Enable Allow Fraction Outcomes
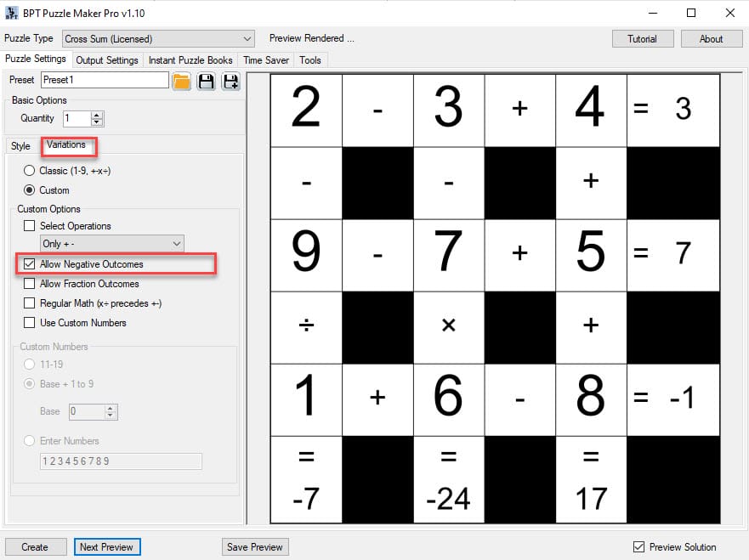 point(31,284)
